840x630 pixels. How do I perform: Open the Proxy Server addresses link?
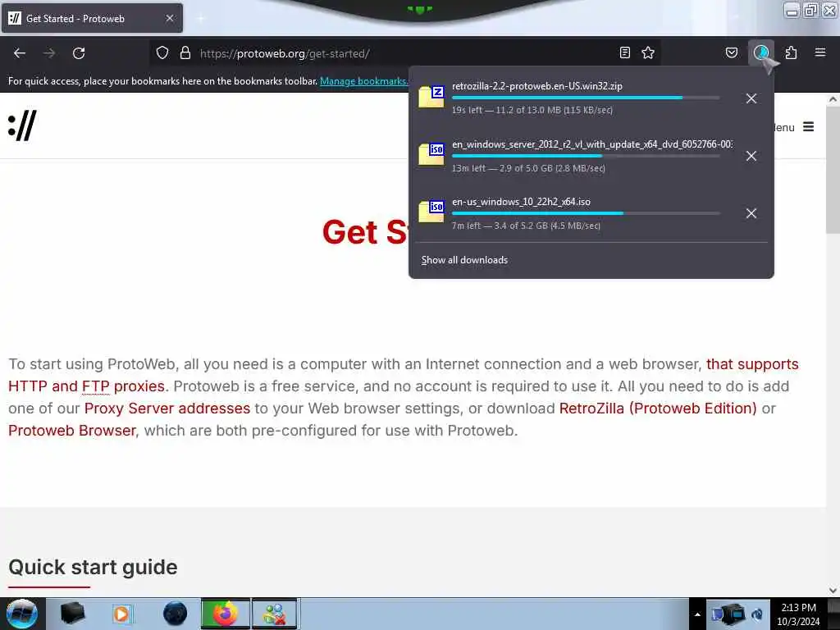coord(167,409)
